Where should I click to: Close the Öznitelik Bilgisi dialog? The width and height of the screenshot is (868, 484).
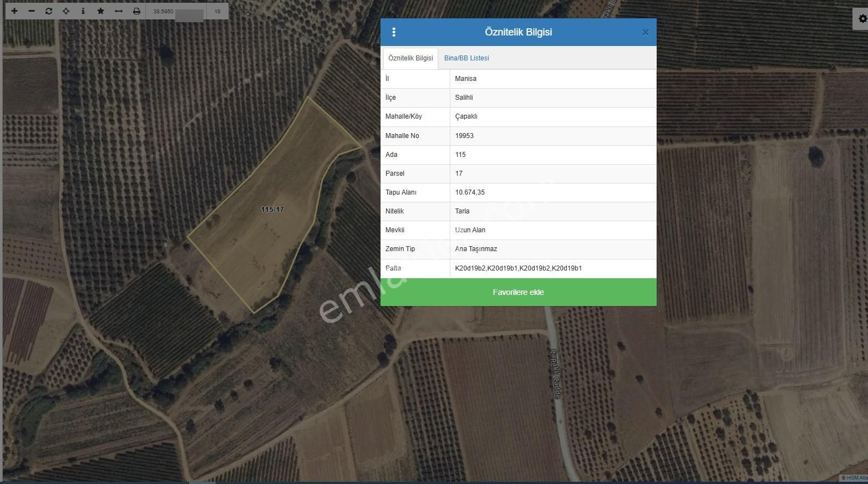(645, 32)
